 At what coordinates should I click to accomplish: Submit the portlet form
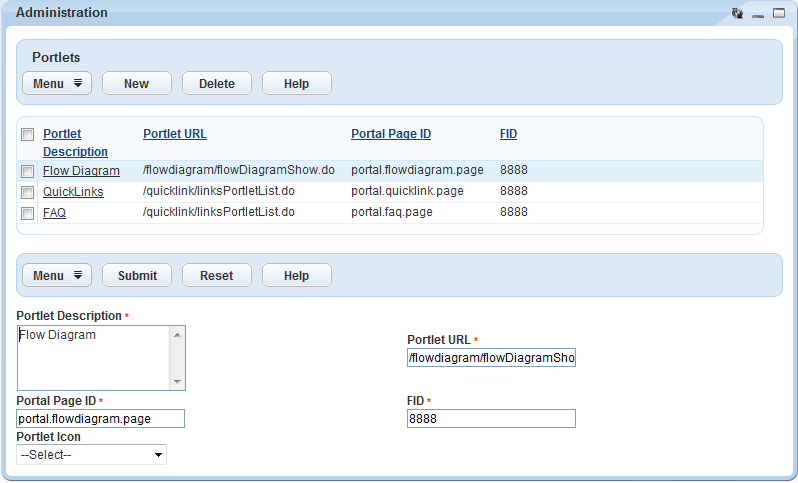click(136, 276)
